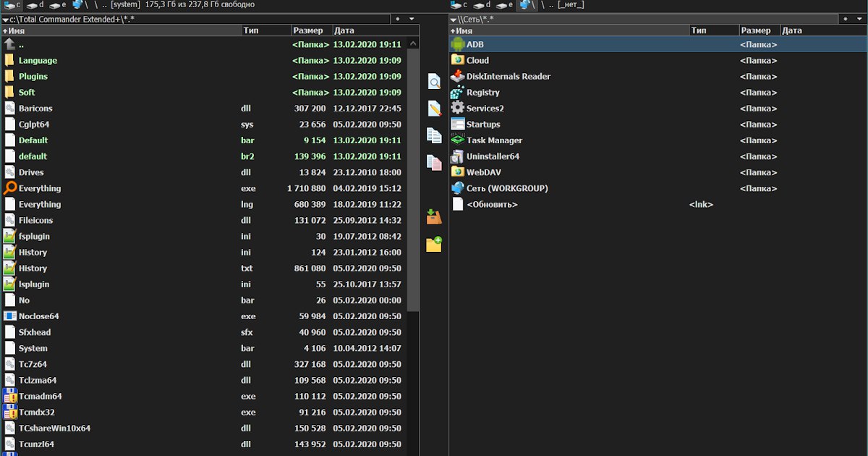Select drive c in left panel
The width and height of the screenshot is (868, 456).
[x=12, y=5]
